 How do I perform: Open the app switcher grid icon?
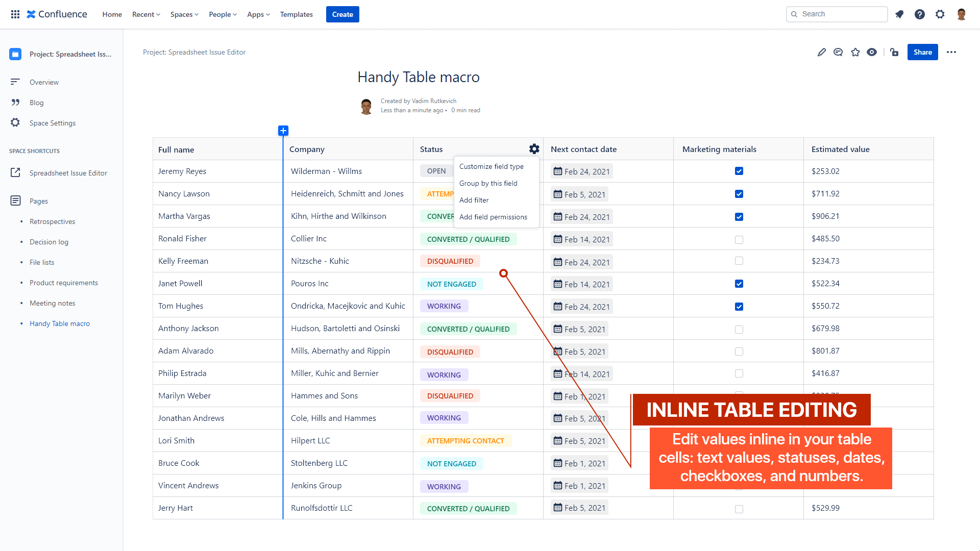tap(15, 14)
